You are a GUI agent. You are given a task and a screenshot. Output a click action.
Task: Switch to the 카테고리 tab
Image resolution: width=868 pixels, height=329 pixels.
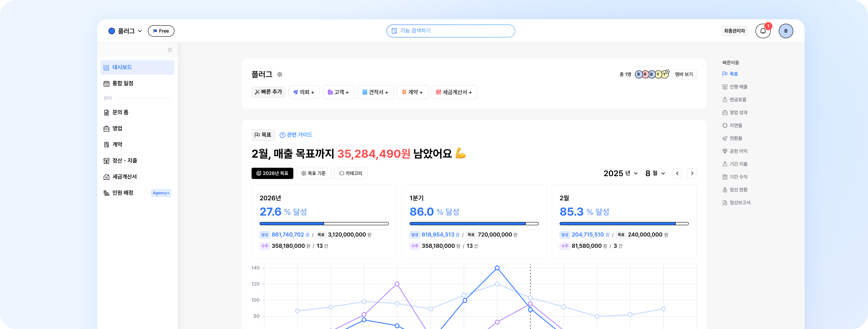pos(351,173)
